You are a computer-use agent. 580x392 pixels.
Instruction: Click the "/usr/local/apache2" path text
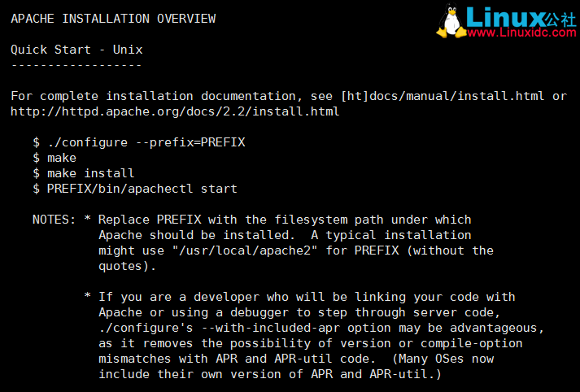[245, 250]
